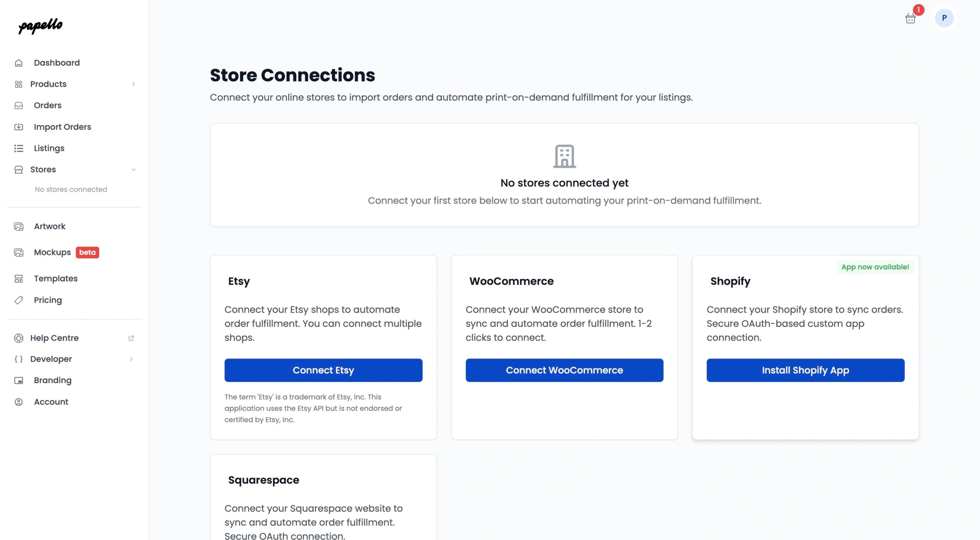
Task: Select the Import Orders download icon
Action: 19,127
